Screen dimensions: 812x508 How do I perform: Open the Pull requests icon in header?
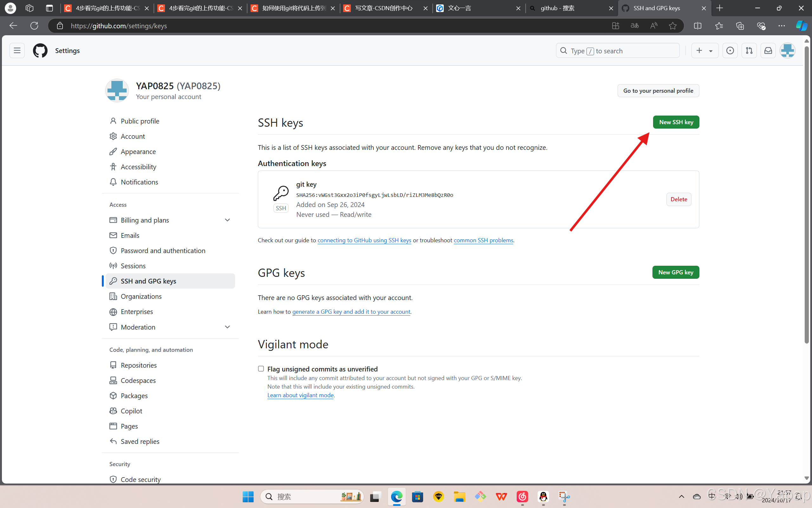pyautogui.click(x=749, y=51)
